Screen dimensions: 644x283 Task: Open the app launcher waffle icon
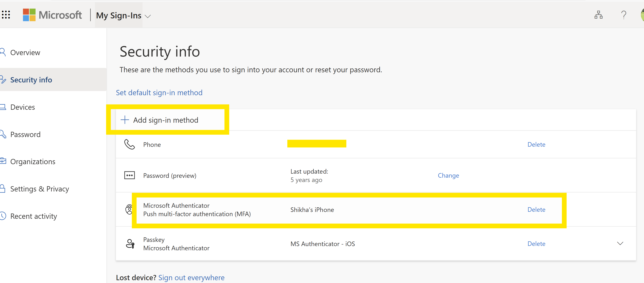click(6, 15)
